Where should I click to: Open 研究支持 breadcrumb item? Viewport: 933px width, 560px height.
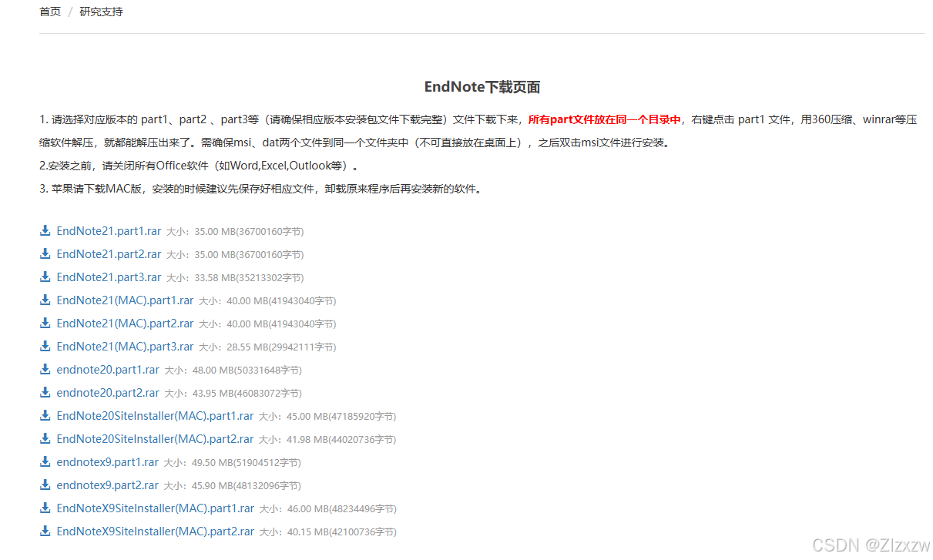click(101, 12)
